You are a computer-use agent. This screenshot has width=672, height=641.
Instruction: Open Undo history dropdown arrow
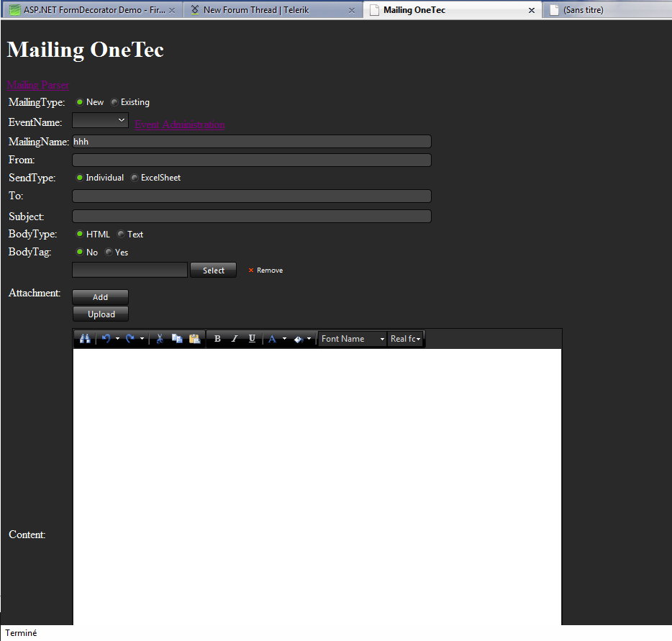point(117,339)
